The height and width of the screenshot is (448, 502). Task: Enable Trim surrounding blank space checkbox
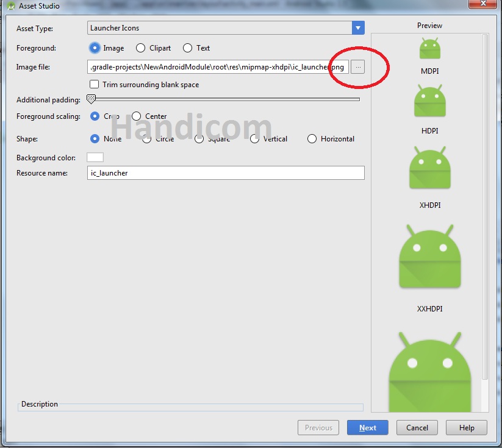coord(94,85)
